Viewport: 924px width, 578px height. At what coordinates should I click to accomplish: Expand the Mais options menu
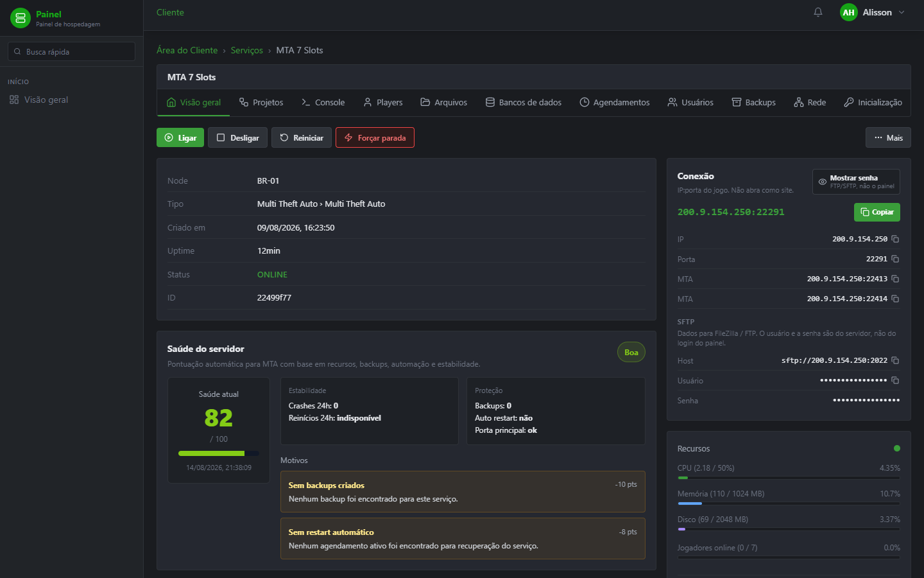pyautogui.click(x=888, y=137)
